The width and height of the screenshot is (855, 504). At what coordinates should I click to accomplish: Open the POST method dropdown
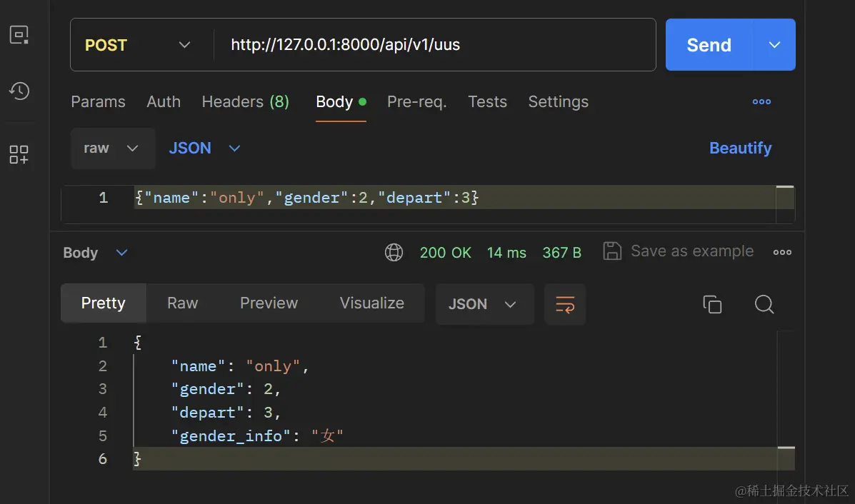[x=138, y=45]
